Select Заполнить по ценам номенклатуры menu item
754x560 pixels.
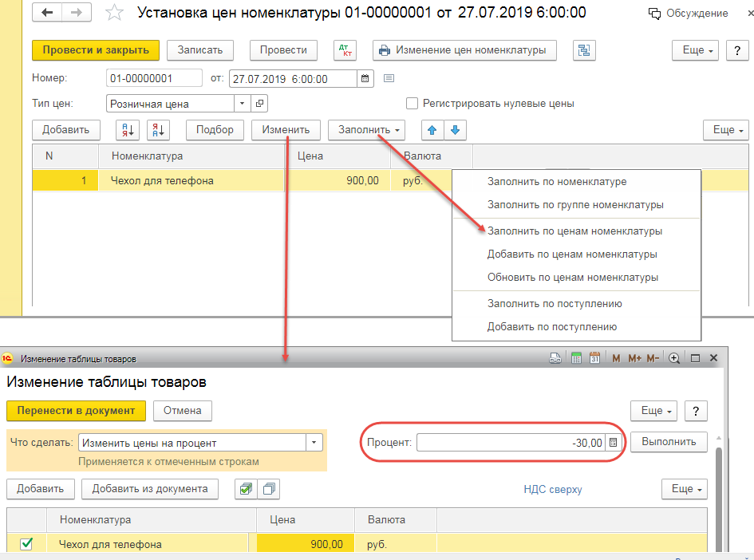(574, 231)
